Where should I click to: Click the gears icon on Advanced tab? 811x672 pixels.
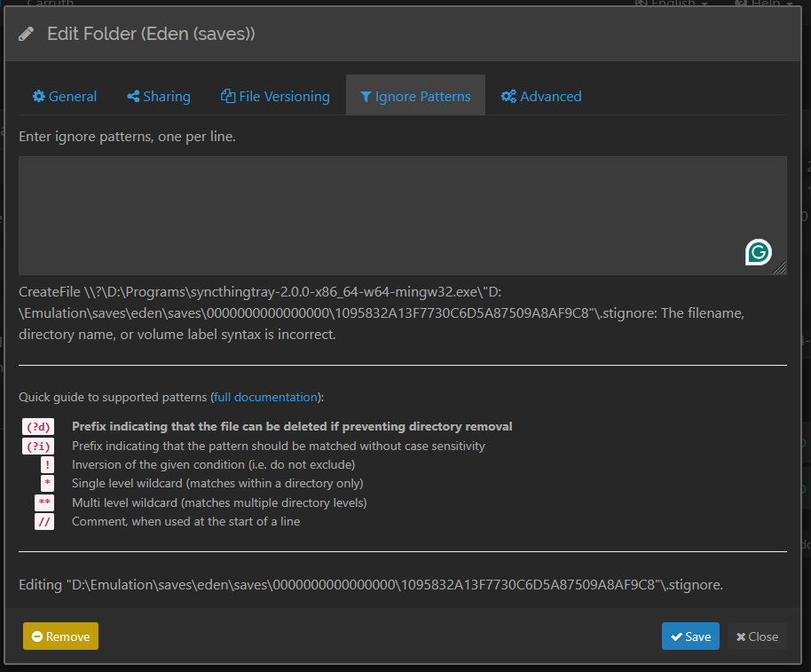pos(508,96)
